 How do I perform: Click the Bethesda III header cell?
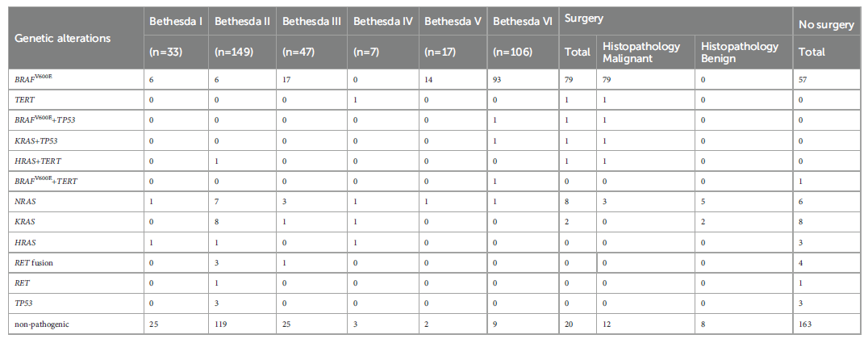coord(310,22)
